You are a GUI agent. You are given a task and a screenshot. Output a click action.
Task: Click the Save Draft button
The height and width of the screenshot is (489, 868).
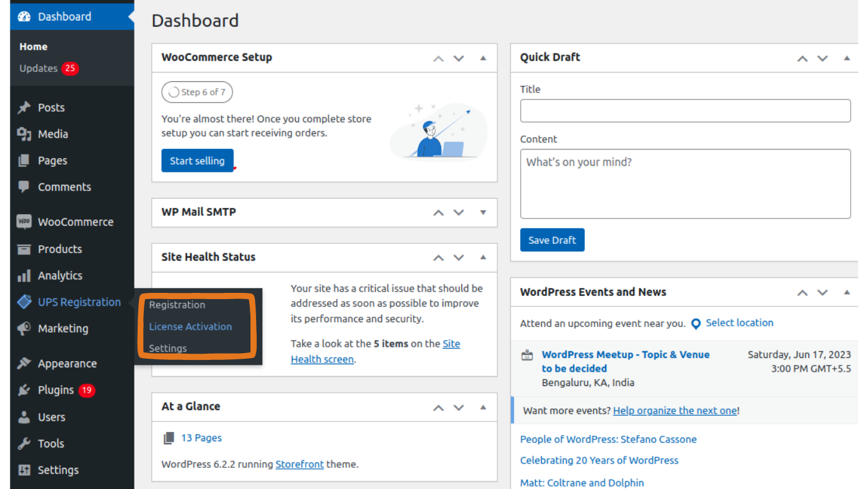tap(552, 240)
